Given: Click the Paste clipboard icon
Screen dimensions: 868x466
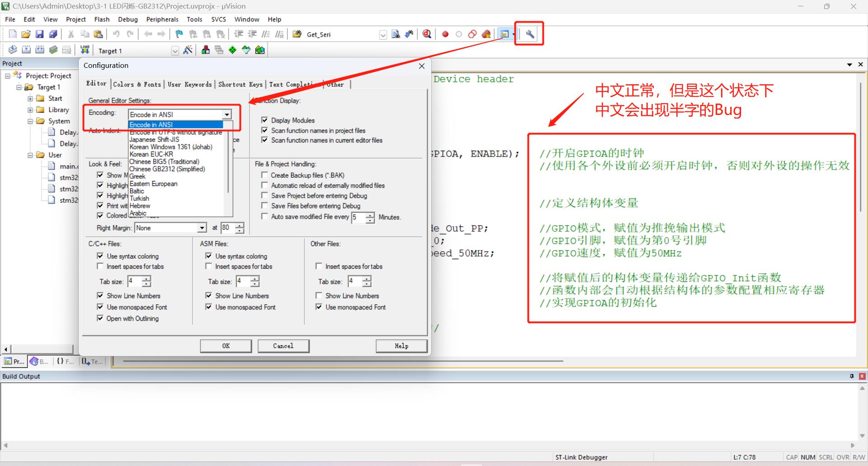Looking at the screenshot, I should [98, 34].
